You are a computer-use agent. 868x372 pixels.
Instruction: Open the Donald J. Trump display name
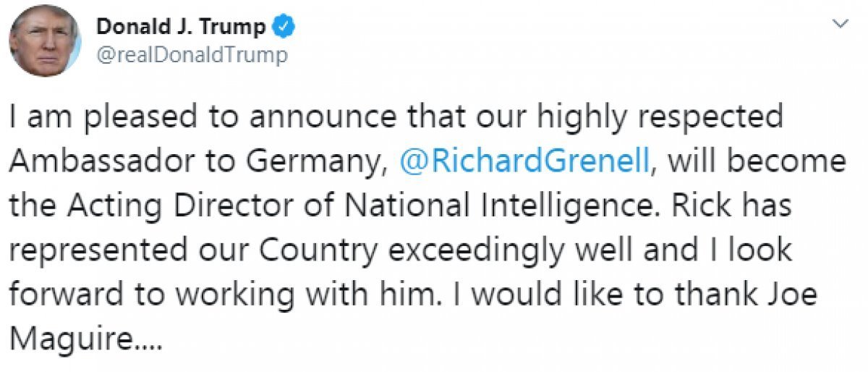click(x=182, y=28)
